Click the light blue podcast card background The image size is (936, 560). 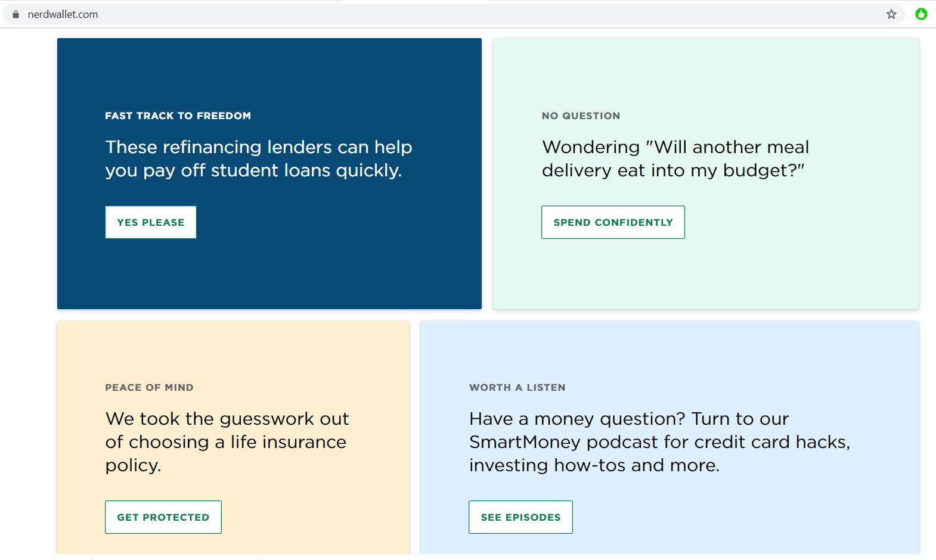pos(670,351)
